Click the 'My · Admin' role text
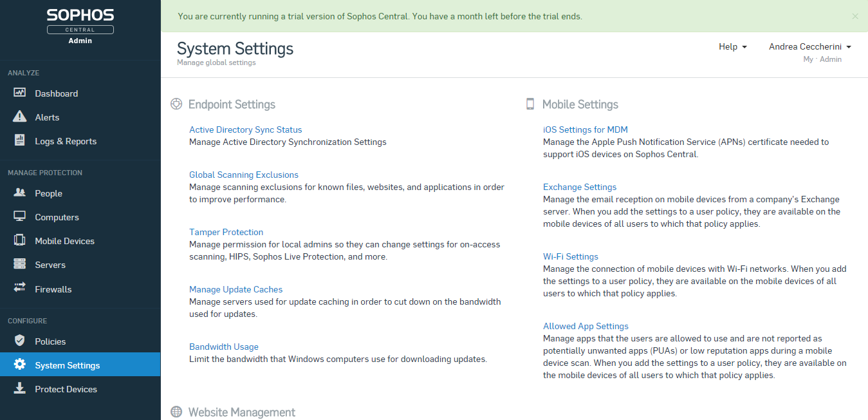The image size is (868, 420). click(x=822, y=59)
